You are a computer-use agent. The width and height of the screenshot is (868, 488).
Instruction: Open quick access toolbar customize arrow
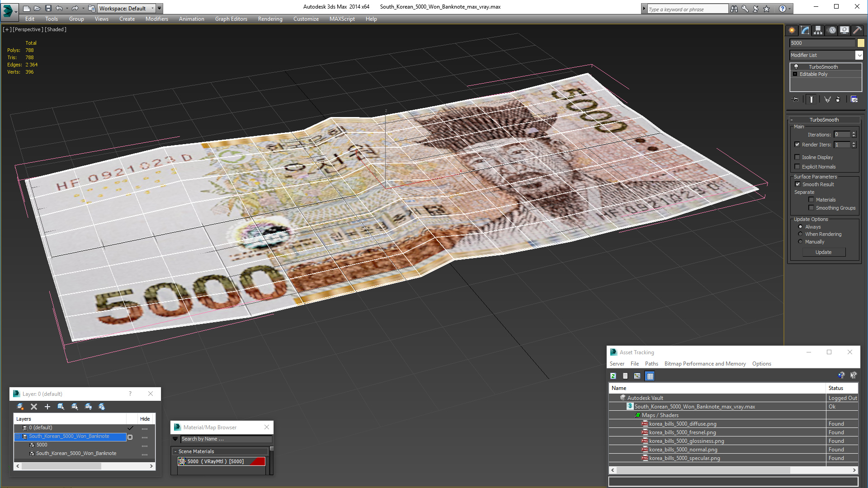click(159, 8)
